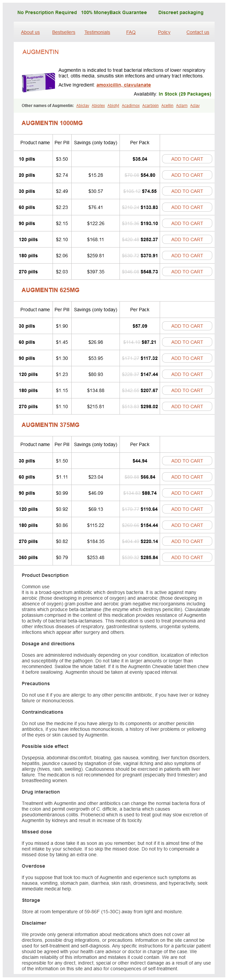Add 90 pills of 1000mg to cart

(x=187, y=223)
